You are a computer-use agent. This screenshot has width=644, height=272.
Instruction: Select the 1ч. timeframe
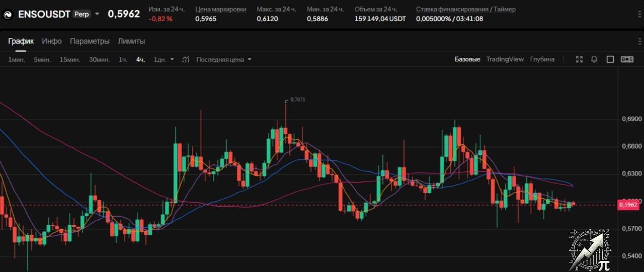click(123, 59)
